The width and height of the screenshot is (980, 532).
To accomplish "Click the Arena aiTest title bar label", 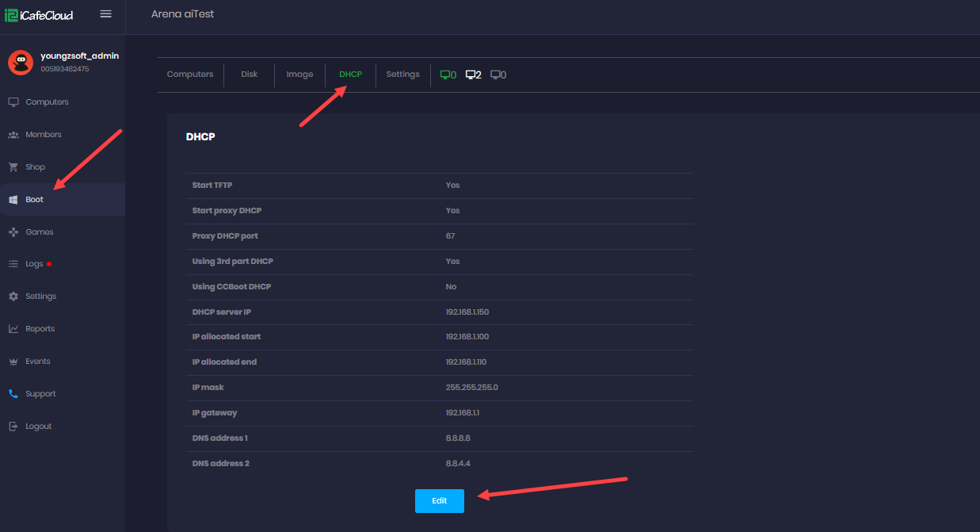I will [182, 14].
